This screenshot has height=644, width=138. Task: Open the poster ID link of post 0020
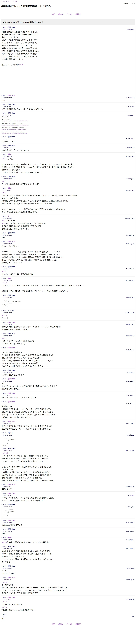click(x=130, y=372)
